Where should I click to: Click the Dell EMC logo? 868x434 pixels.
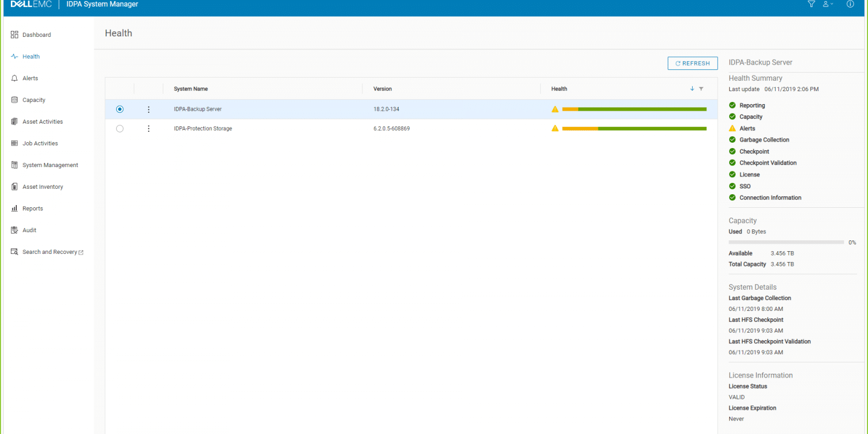pyautogui.click(x=31, y=4)
